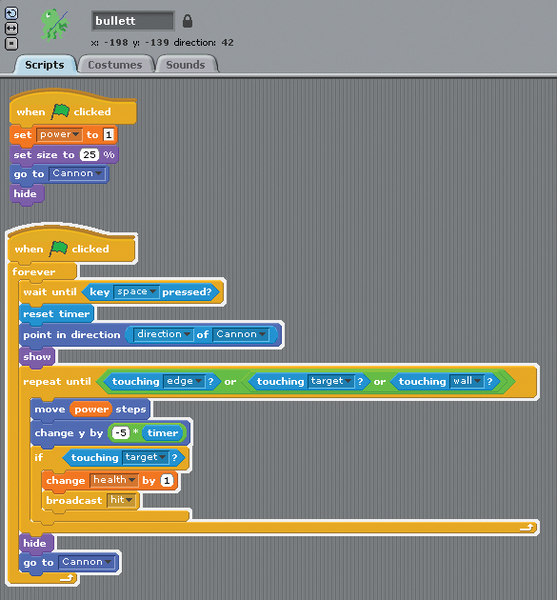Click the green frog sprite thumbnail
Screen dimensions: 557x600
55,25
